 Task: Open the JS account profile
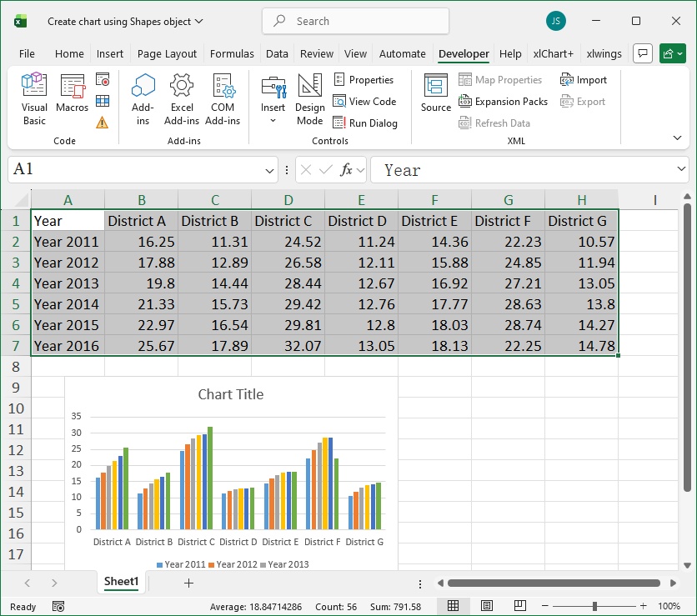click(x=555, y=21)
